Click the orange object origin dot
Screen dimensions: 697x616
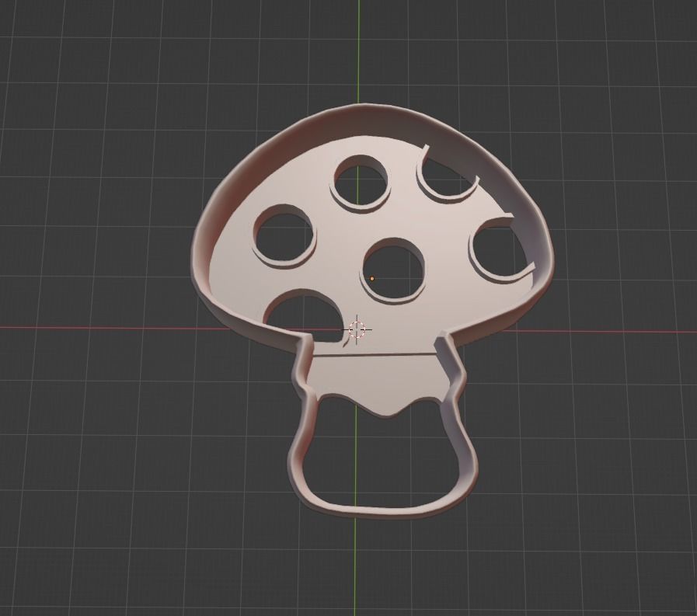(x=372, y=279)
